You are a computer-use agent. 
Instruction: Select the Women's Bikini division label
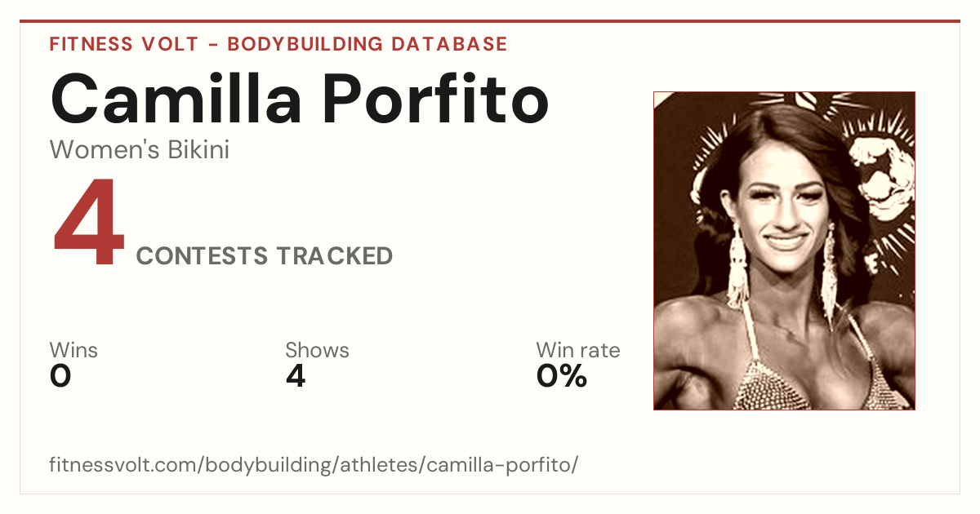click(140, 150)
